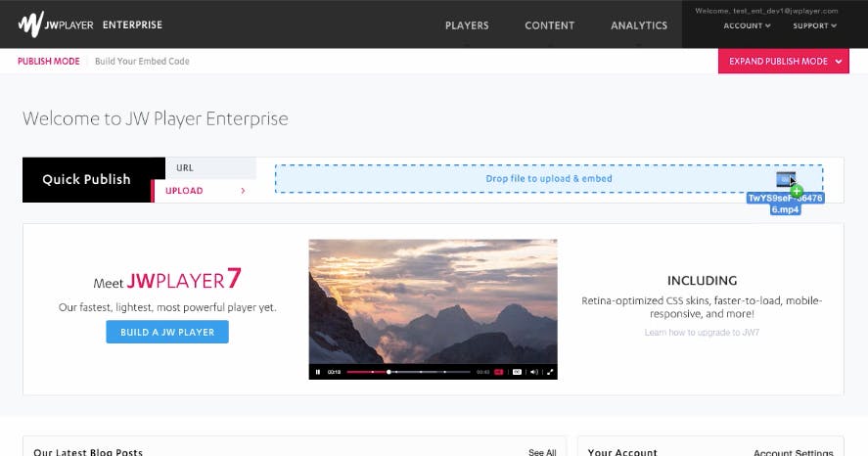Pause the JW Player 7 demo video
This screenshot has width=868, height=456.
[x=318, y=372]
